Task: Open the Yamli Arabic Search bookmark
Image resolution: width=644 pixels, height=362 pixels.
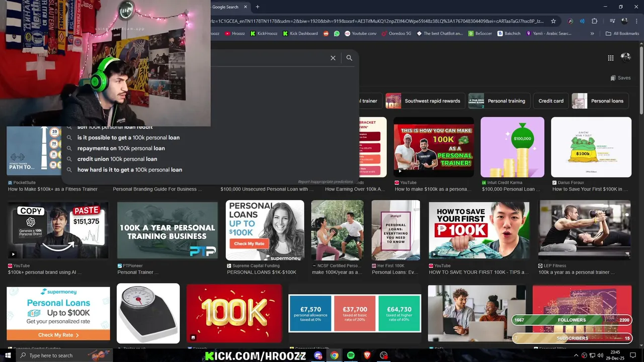Action: pos(548,34)
